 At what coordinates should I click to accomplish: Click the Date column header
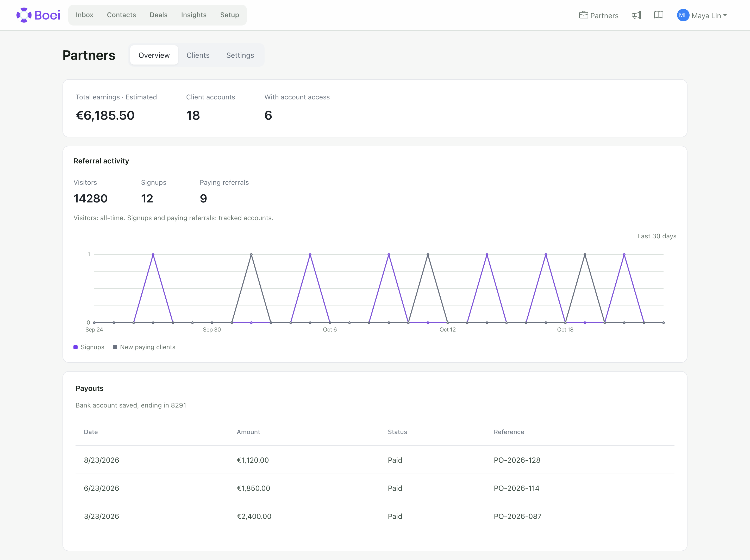(91, 432)
